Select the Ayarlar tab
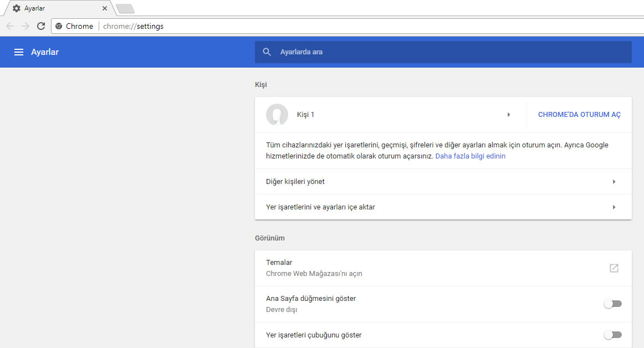Viewport: 644px width, 348px height. [x=59, y=8]
